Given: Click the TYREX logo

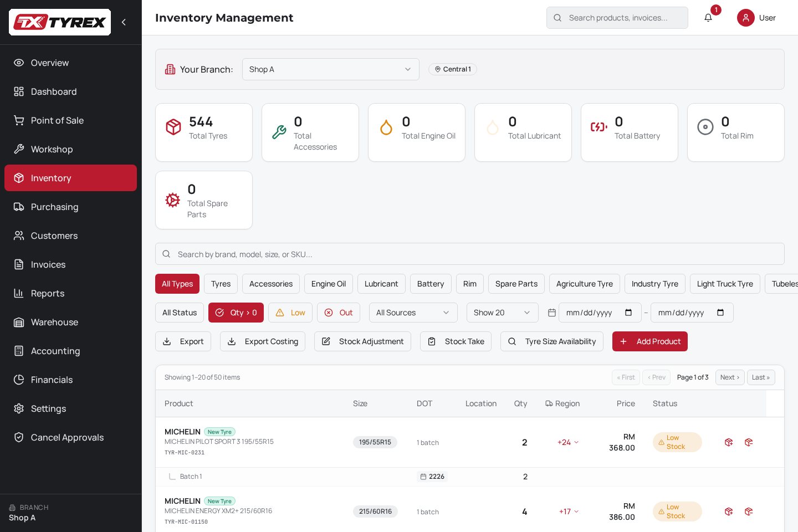Looking at the screenshot, I should (x=60, y=22).
